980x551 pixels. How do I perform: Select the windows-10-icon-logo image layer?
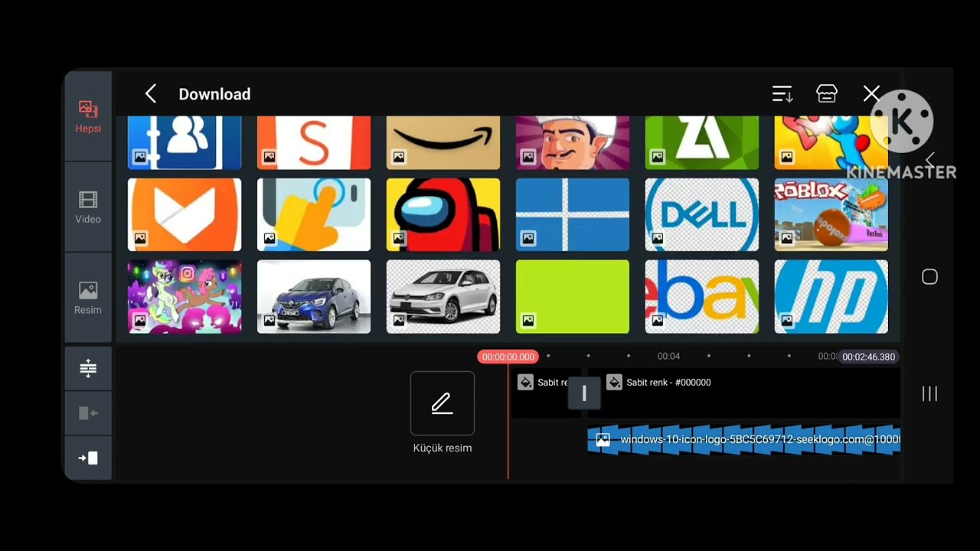(x=744, y=440)
